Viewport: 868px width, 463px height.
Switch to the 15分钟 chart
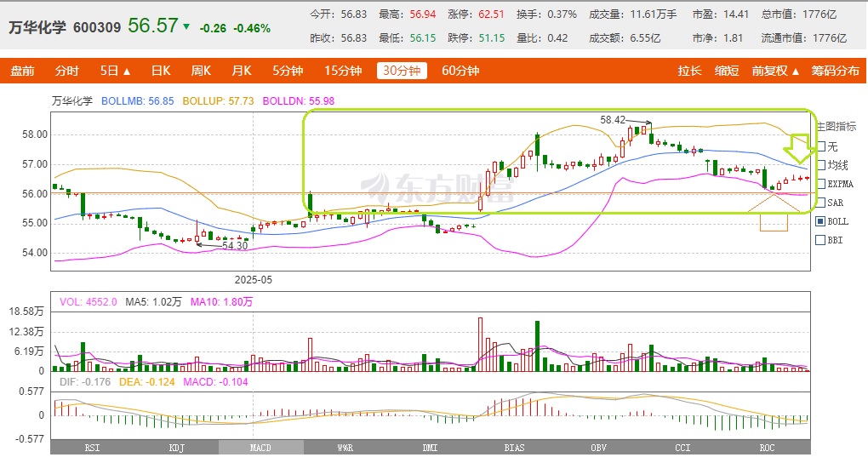[x=343, y=71]
